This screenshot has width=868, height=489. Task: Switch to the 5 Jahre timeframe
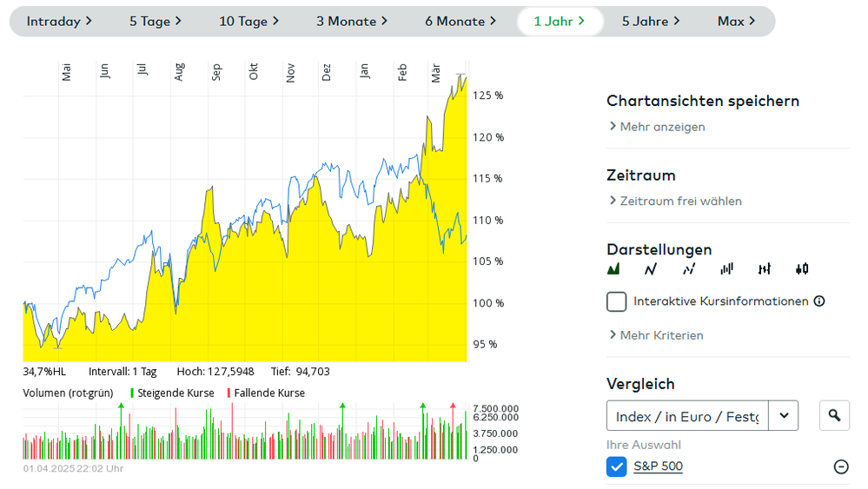651,21
